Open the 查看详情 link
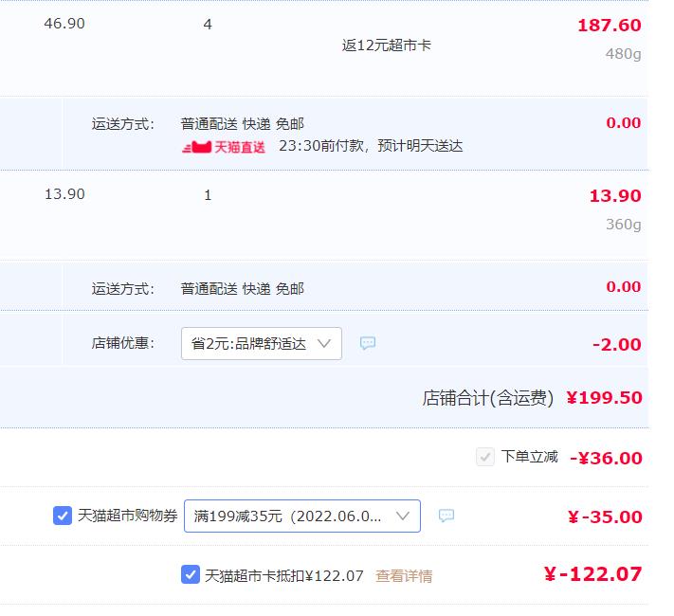Image resolution: width=674 pixels, height=616 pixels. 404,576
